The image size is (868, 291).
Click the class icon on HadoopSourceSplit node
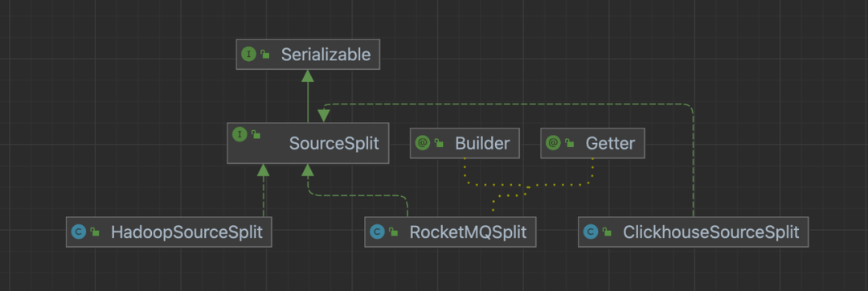[x=79, y=232]
